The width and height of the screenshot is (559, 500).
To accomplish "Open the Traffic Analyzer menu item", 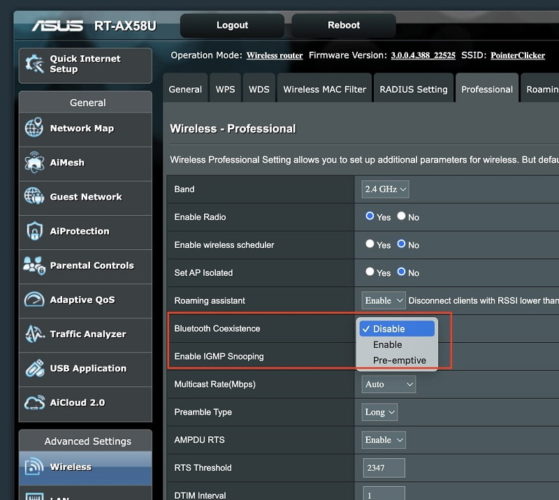I will coord(85,334).
